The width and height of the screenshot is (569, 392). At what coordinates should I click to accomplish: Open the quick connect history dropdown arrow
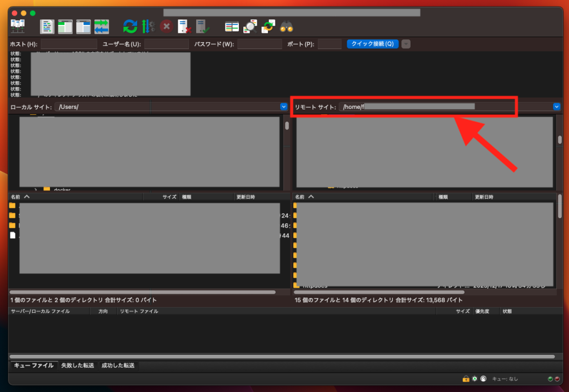[406, 44]
